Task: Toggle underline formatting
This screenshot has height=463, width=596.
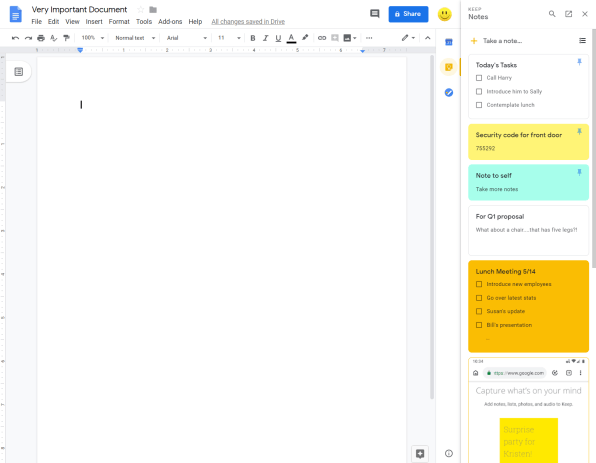Action: (x=278, y=38)
